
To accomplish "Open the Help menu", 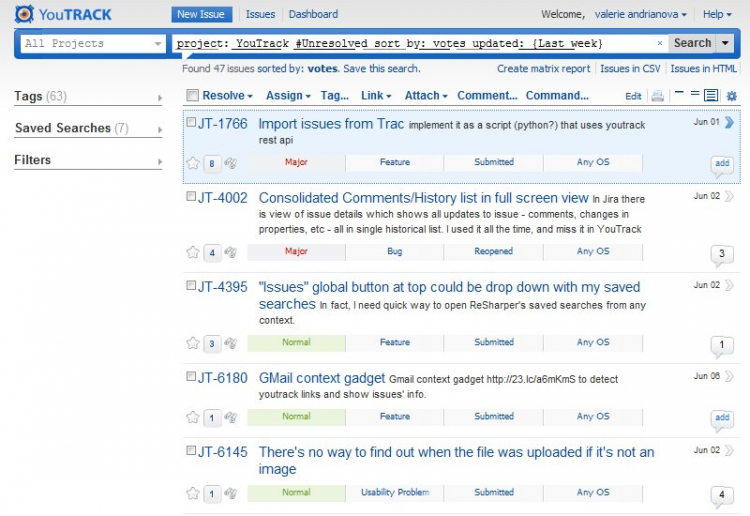I will click(x=717, y=14).
